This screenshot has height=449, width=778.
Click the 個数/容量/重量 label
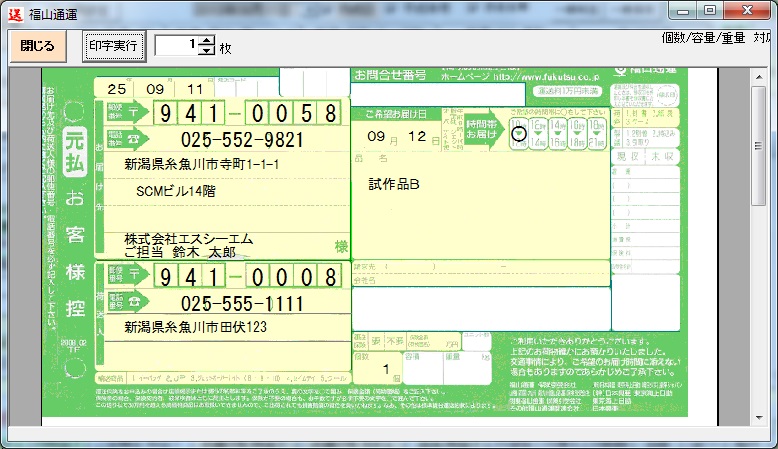coord(703,38)
